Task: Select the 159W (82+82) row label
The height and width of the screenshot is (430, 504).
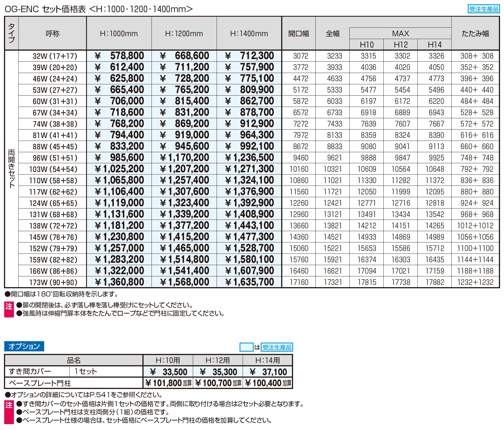Action: pos(53,260)
